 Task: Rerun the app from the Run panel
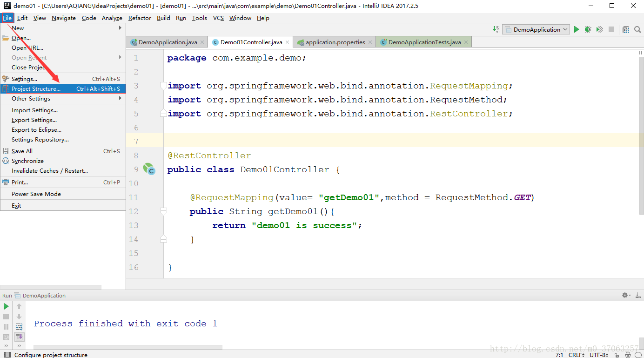pos(6,306)
